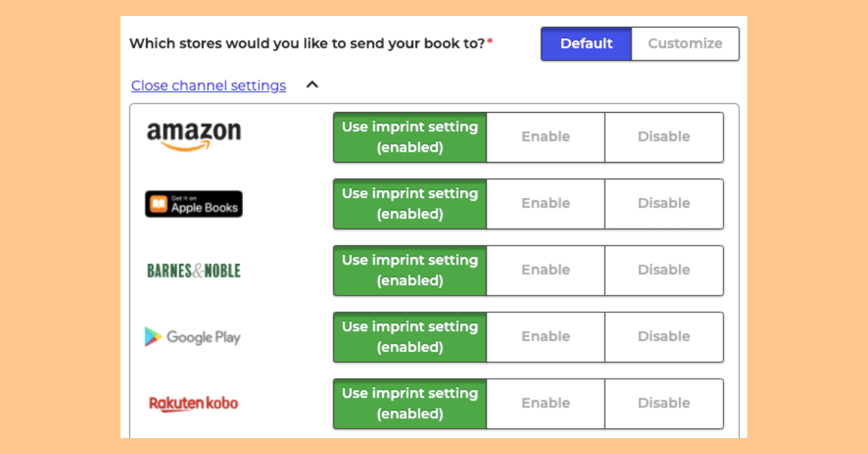Click the Rakuten Kobo logo
The width and height of the screenshot is (868, 454).
click(x=193, y=403)
